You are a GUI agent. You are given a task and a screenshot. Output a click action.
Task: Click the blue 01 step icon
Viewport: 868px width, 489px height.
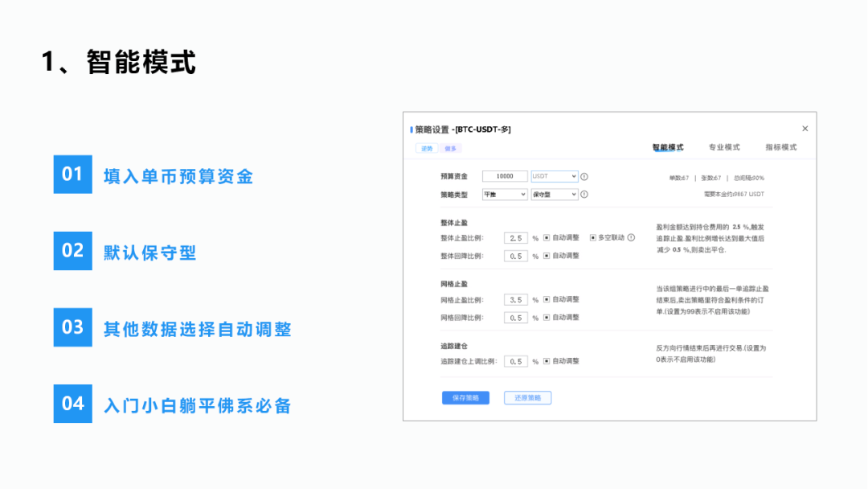click(72, 175)
